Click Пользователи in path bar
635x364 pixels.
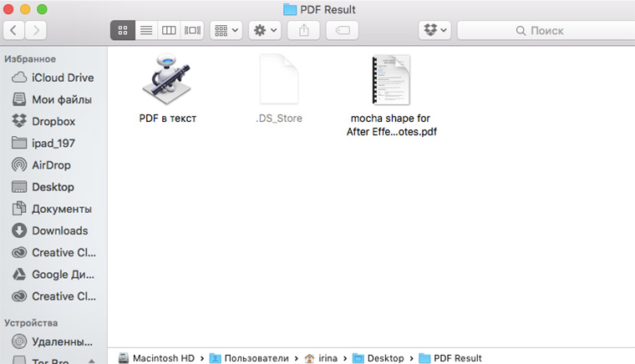point(249,358)
